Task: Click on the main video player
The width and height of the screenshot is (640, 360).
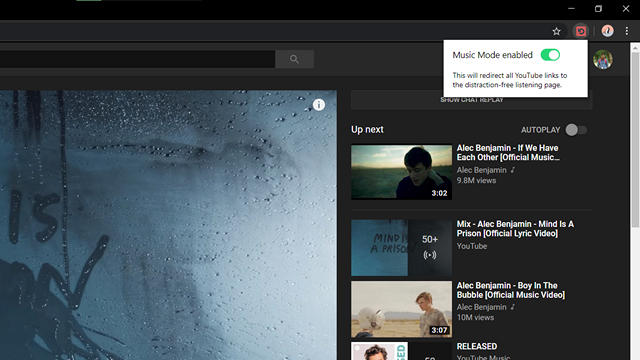Action: tap(168, 225)
